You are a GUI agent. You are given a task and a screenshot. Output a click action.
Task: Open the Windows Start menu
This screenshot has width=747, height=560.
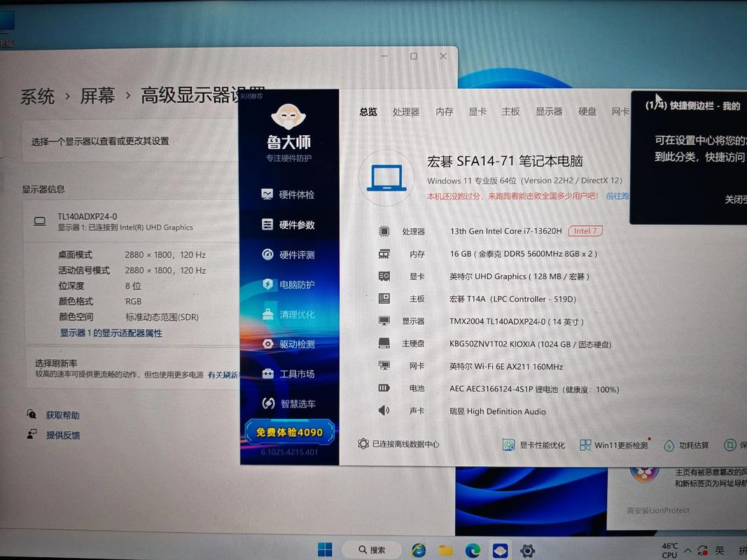pyautogui.click(x=325, y=549)
